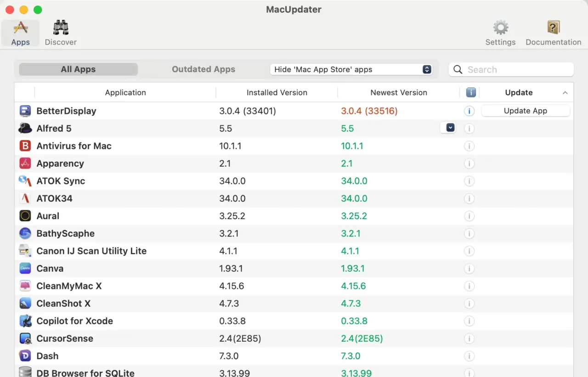Open the Settings gear
Viewport: 588px width, 377px height.
click(x=500, y=33)
